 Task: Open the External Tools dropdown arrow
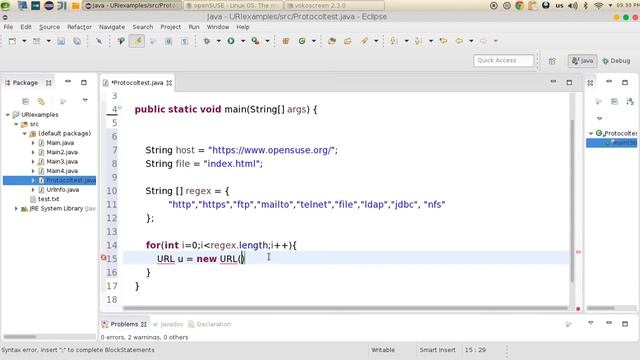(267, 41)
